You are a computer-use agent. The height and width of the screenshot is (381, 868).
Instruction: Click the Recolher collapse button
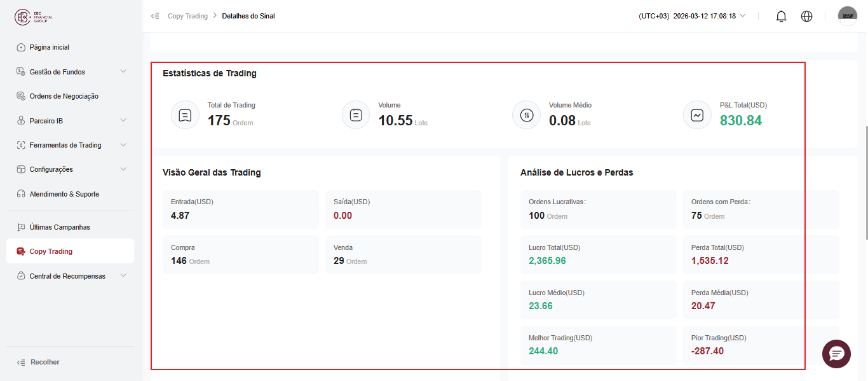[x=38, y=362]
